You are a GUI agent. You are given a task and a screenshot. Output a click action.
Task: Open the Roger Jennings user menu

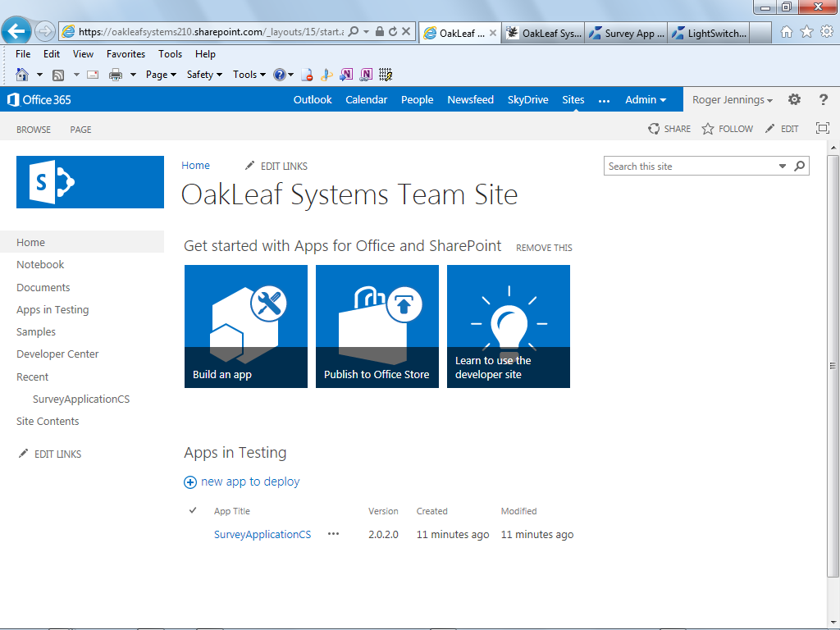coord(733,99)
